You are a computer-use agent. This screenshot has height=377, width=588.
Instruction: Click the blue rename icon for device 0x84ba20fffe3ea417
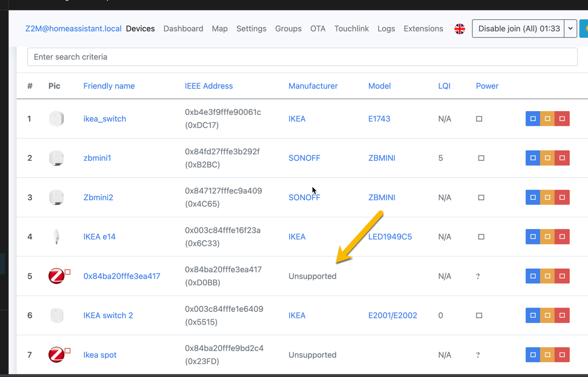coord(532,276)
